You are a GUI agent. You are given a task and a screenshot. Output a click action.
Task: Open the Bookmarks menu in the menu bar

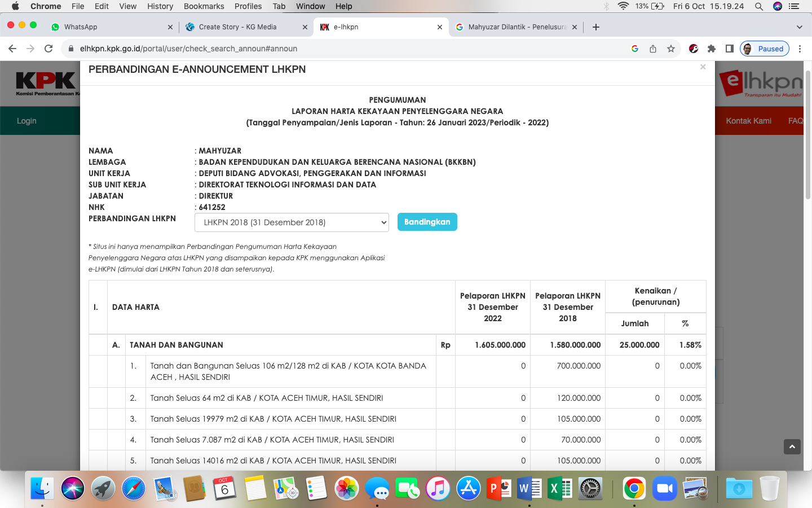[204, 6]
